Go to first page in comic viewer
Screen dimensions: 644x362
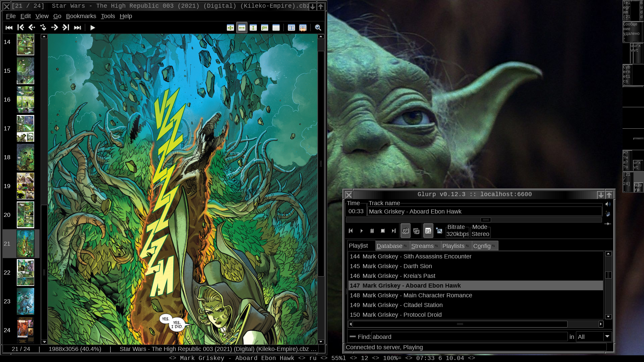[9, 28]
